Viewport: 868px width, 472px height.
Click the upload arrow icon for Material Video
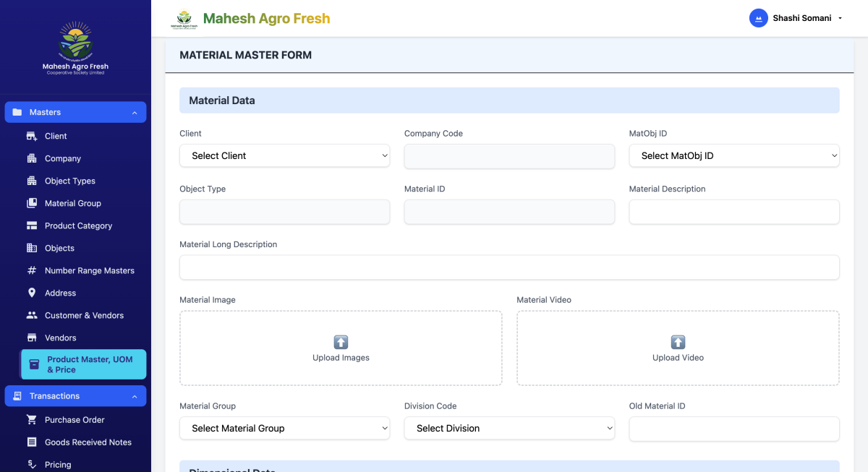tap(678, 342)
